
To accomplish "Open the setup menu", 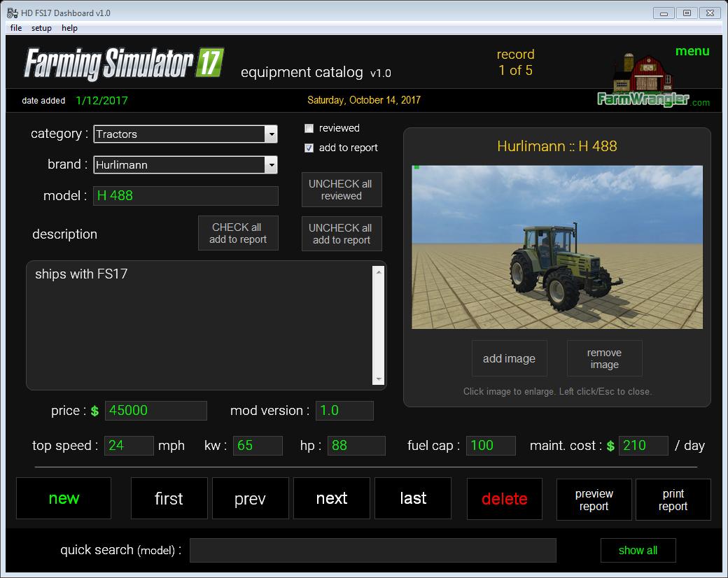I will 41,28.
